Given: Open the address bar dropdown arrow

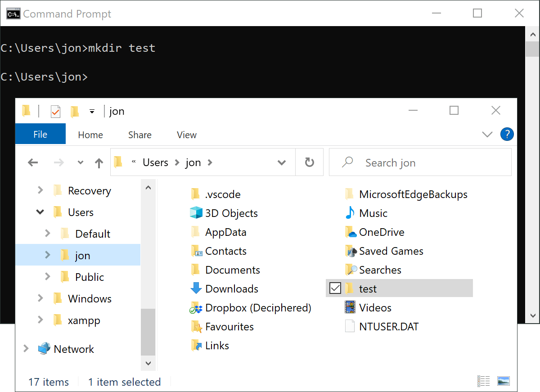Looking at the screenshot, I should coord(282,162).
